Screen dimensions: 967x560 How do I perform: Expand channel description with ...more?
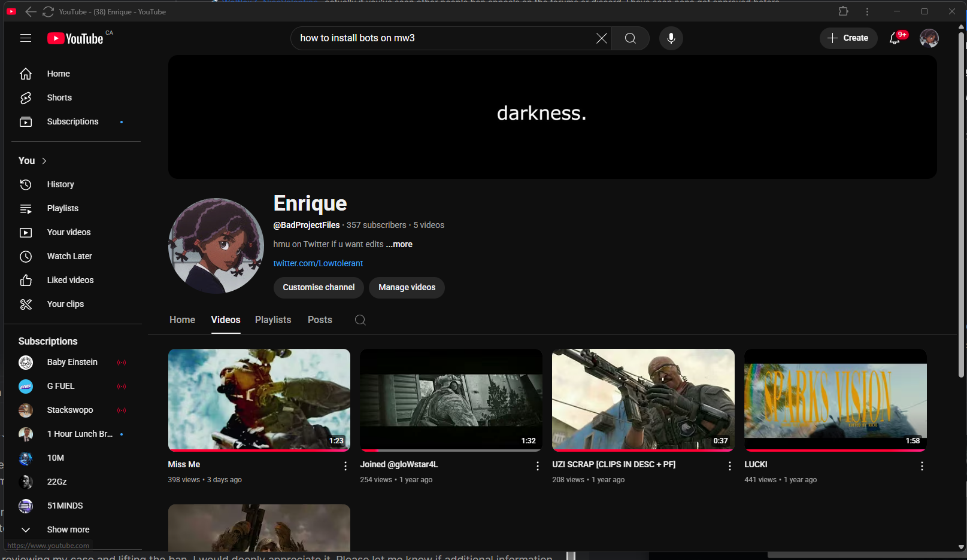[x=399, y=244]
